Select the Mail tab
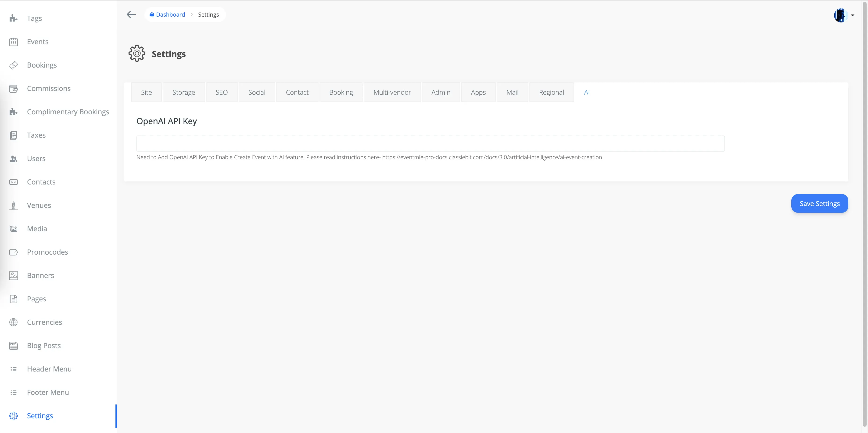 (512, 92)
